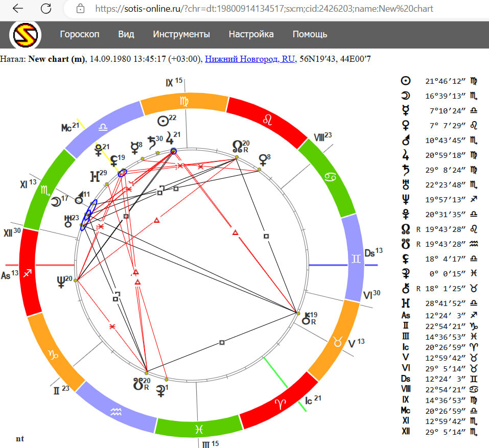Viewport: 489px width, 448px height.
Task: Select the Pluto glyph marked 21 in wheel
Action: click(98, 150)
